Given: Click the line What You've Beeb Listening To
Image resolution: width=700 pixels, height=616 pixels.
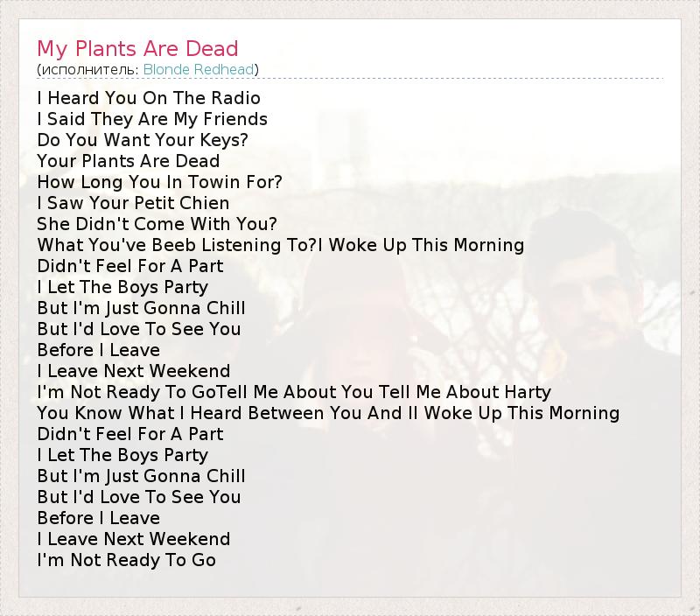Looking at the screenshot, I should tap(175, 245).
